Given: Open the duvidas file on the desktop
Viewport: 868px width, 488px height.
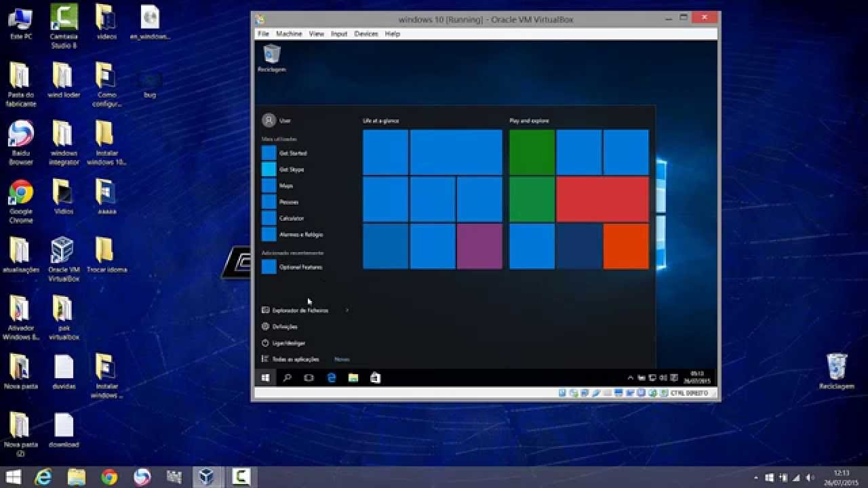Looking at the screenshot, I should [64, 373].
